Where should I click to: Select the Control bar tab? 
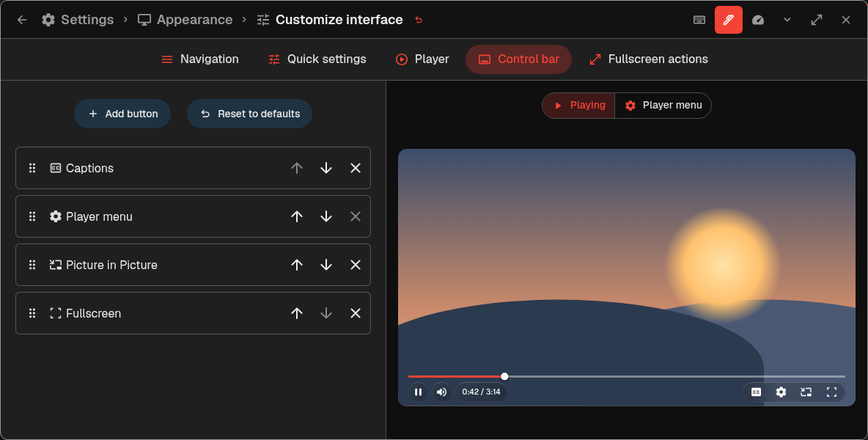[x=519, y=59]
